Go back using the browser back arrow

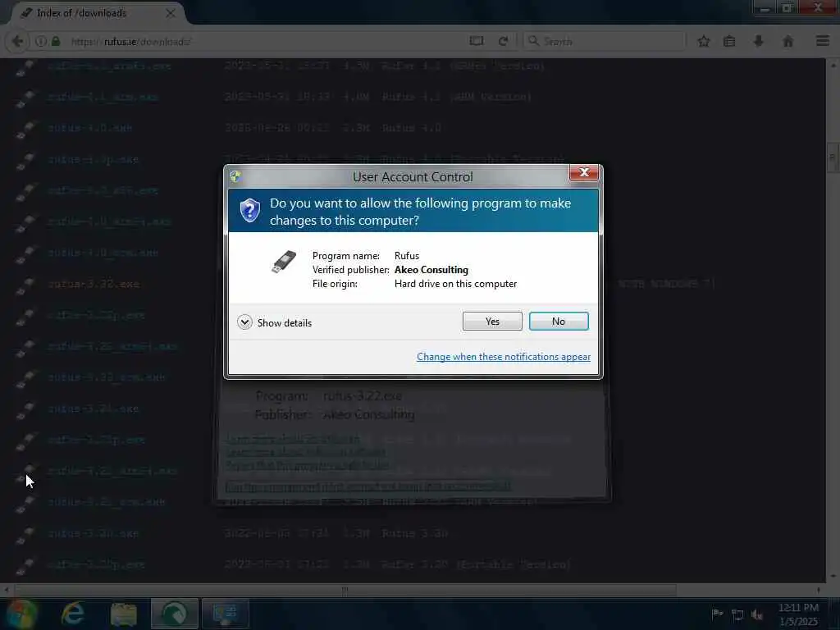pyautogui.click(x=17, y=41)
